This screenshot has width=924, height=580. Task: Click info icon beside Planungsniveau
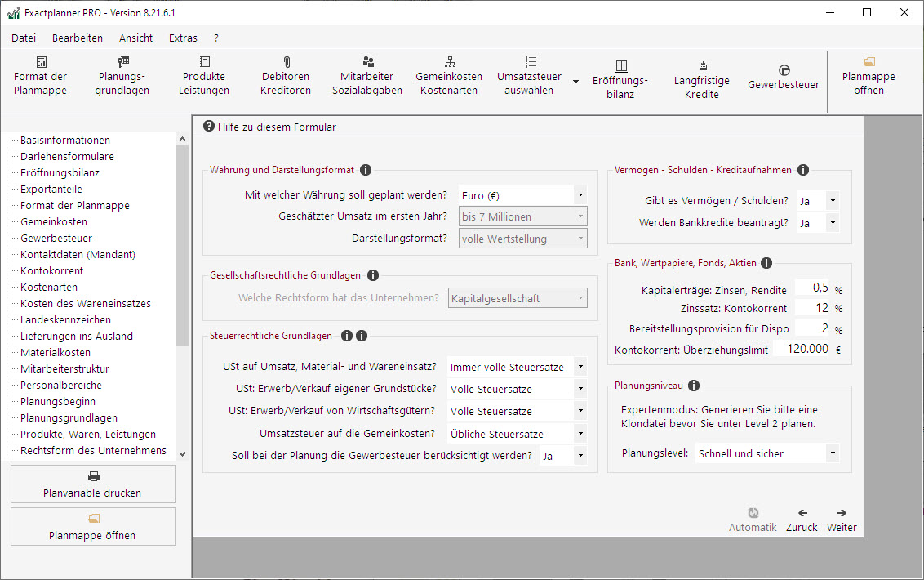coord(694,386)
